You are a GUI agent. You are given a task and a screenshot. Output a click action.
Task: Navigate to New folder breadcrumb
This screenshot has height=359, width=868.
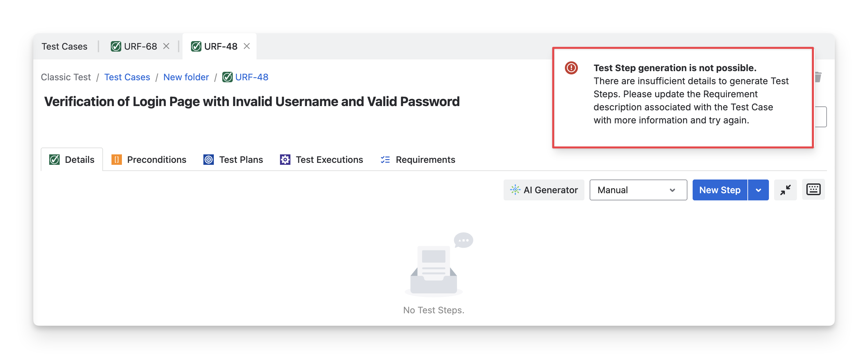click(x=186, y=77)
